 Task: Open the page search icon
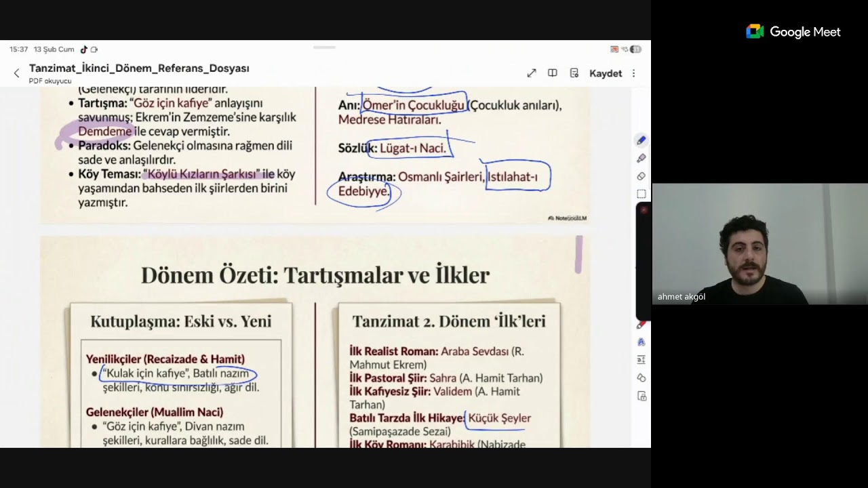[x=574, y=73]
